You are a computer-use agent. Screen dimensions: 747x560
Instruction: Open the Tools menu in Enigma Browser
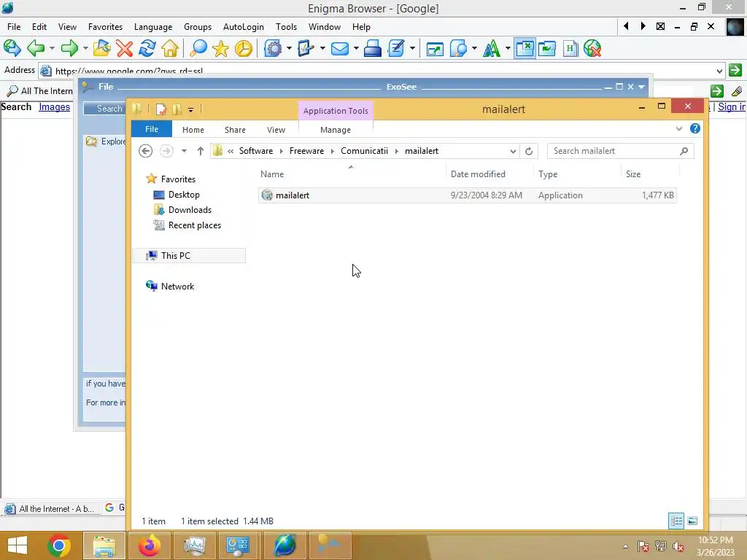[x=286, y=27]
